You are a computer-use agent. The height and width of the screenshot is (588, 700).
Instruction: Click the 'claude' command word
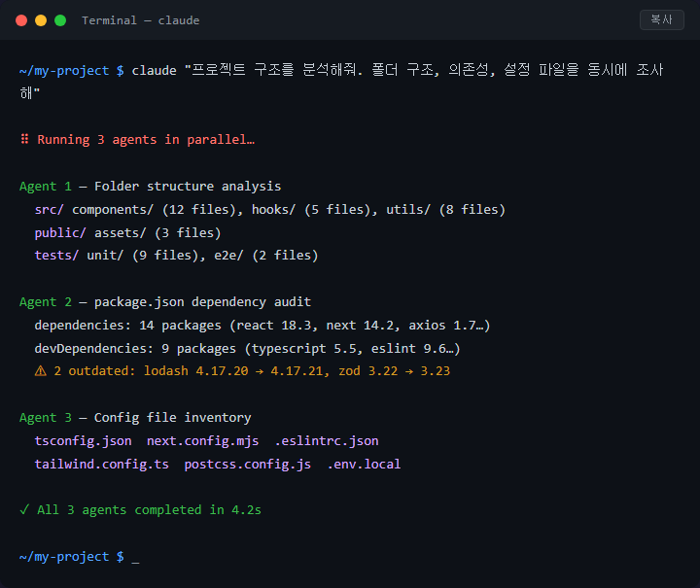(154, 71)
